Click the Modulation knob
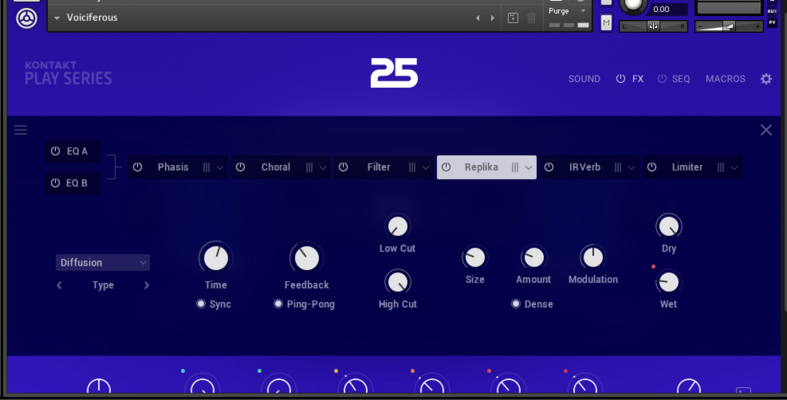The height and width of the screenshot is (400, 787). point(593,257)
